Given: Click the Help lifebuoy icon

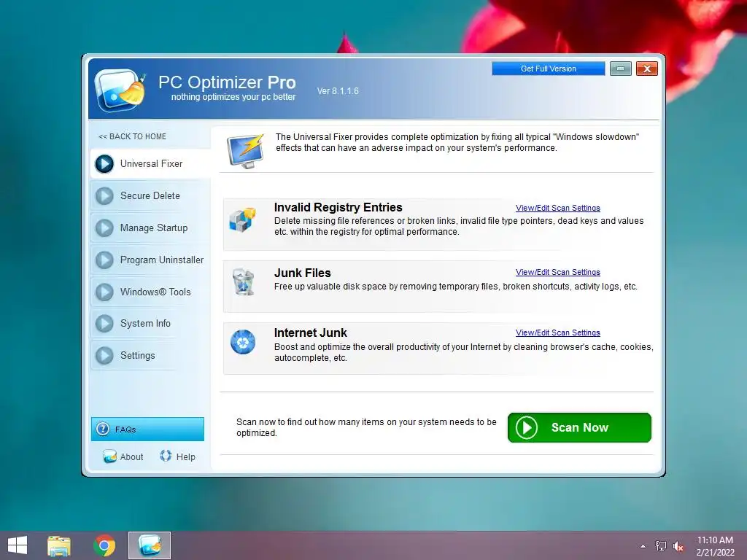Looking at the screenshot, I should tap(166, 456).
